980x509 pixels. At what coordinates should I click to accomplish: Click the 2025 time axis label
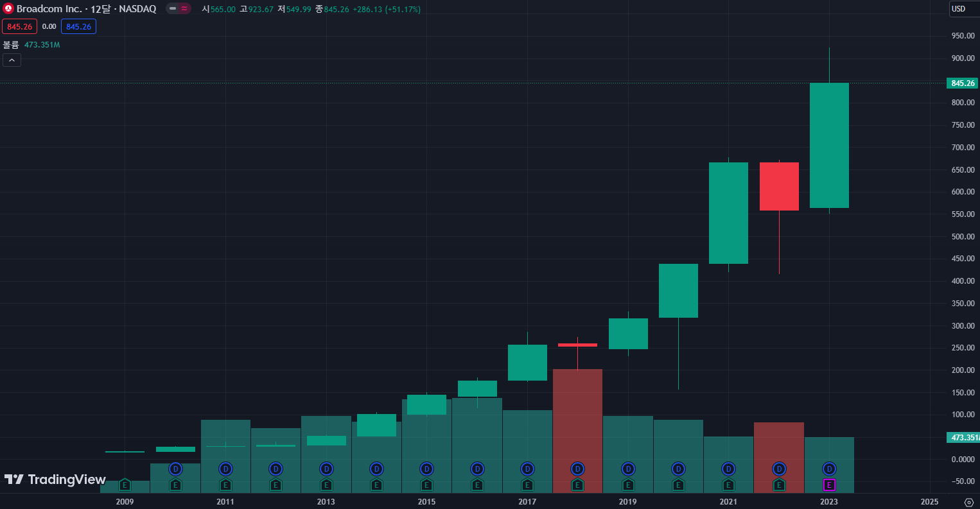click(929, 502)
